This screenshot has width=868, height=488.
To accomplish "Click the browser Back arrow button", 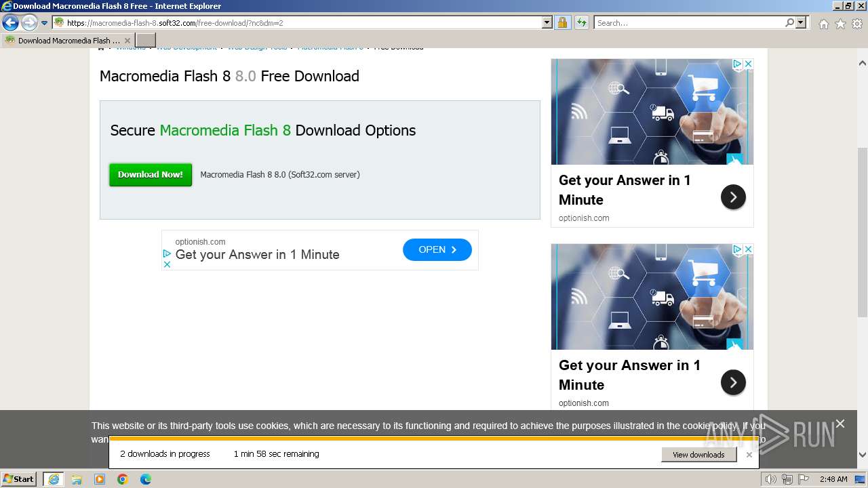I will click(10, 22).
